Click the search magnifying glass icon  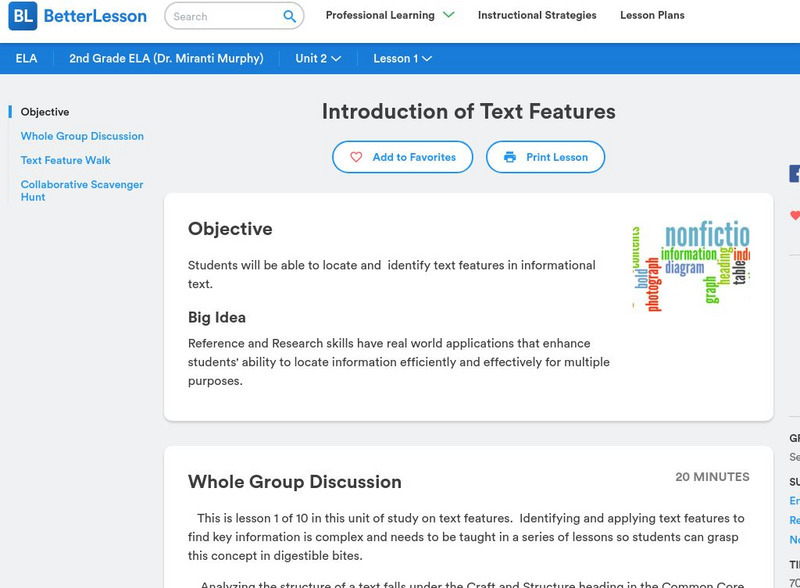[x=289, y=16]
